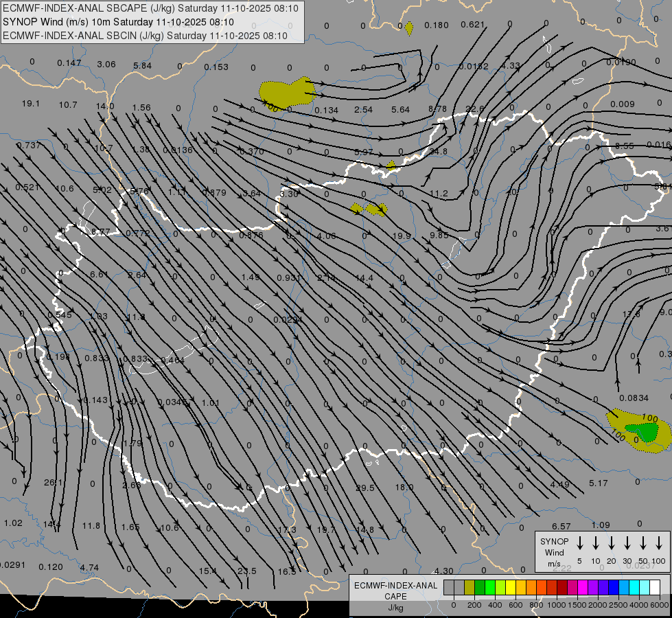Click the bright green CAPE core in southeast

pos(645,432)
